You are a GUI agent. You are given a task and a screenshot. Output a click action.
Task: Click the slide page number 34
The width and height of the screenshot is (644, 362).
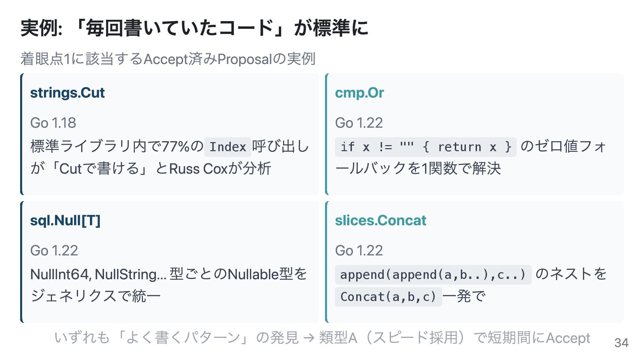tap(621, 343)
